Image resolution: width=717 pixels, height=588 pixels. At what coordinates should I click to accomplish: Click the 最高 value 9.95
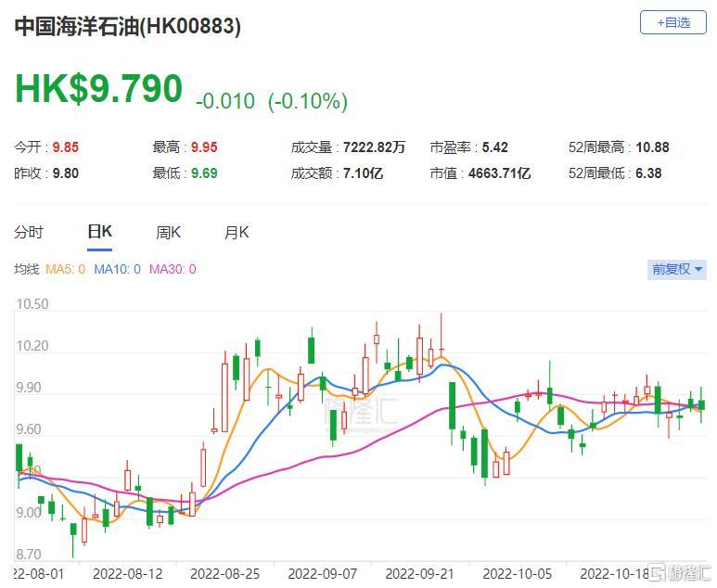pyautogui.click(x=204, y=147)
